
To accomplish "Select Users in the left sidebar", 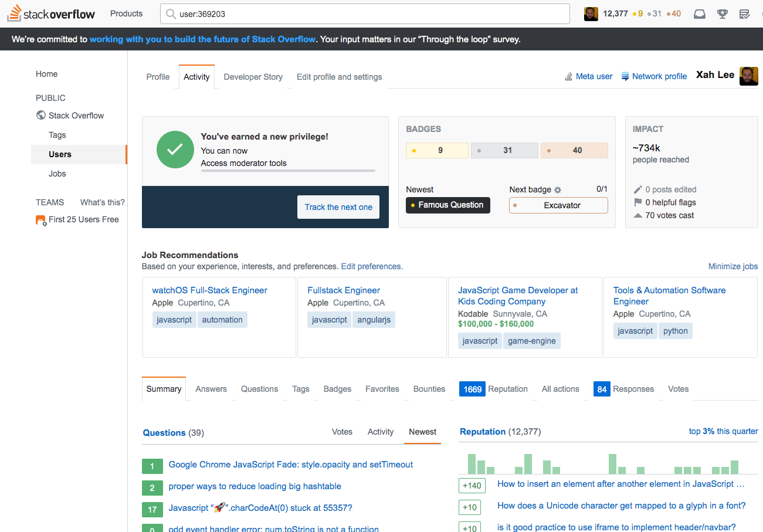I will (79, 154).
